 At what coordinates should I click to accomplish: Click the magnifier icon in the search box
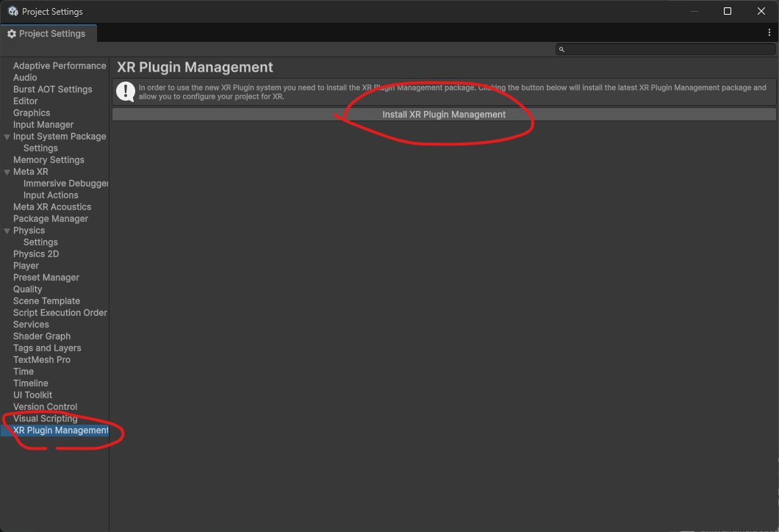[561, 50]
